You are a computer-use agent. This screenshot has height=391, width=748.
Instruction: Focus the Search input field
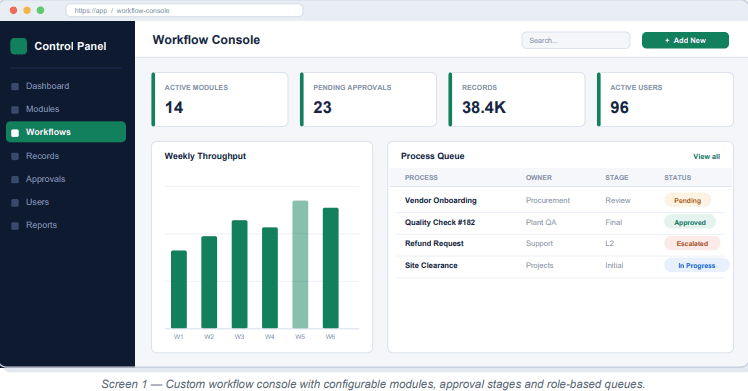click(576, 41)
